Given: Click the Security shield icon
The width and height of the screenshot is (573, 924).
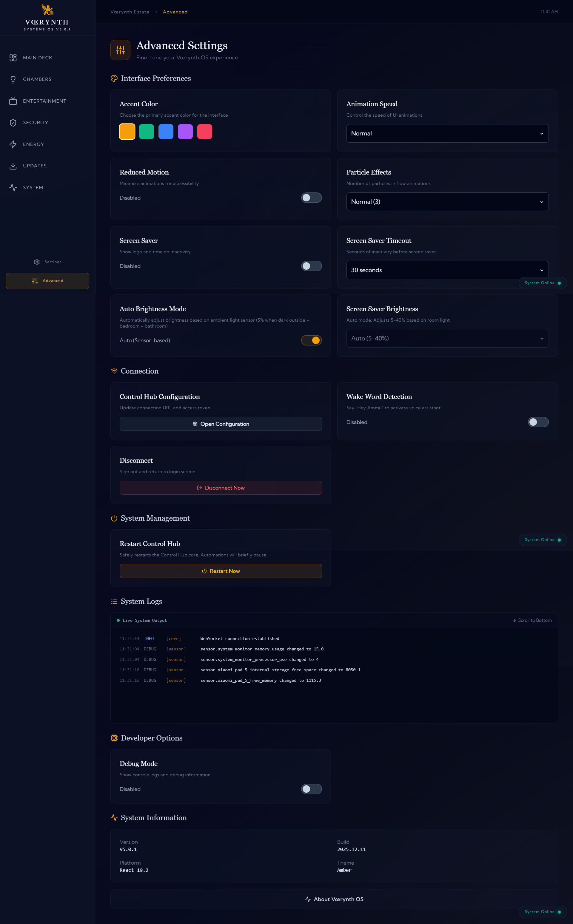Looking at the screenshot, I should click(13, 123).
